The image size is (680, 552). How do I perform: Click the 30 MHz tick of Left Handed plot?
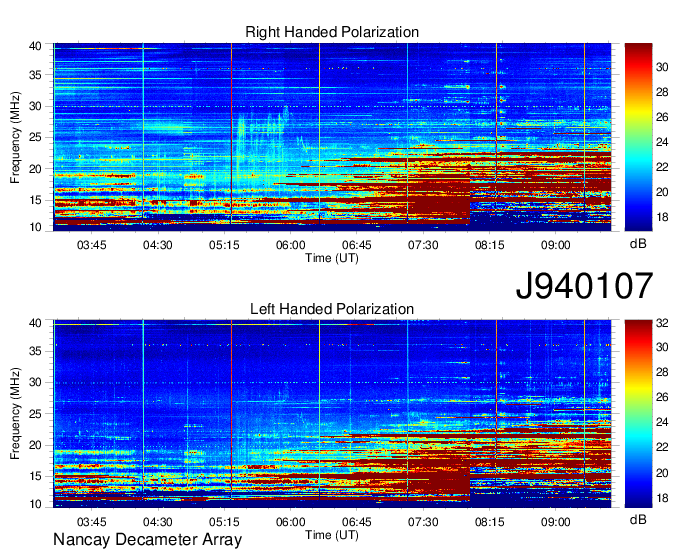pos(35,382)
